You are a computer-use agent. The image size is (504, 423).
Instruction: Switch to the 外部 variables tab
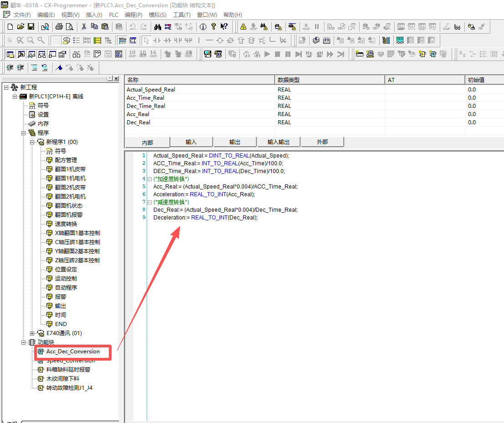coord(322,142)
